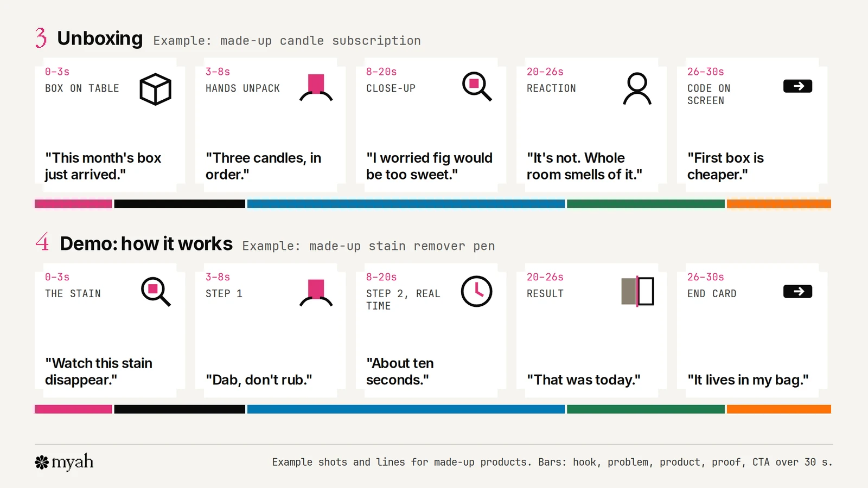Click the "First box is cheaper." line
Image resolution: width=868 pixels, height=488 pixels.
725,166
